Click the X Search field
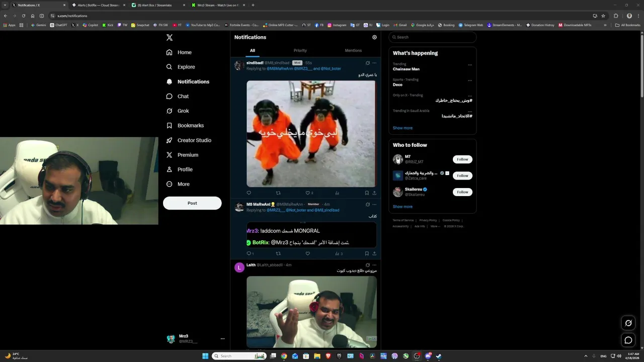The width and height of the screenshot is (644, 362). click(x=432, y=37)
